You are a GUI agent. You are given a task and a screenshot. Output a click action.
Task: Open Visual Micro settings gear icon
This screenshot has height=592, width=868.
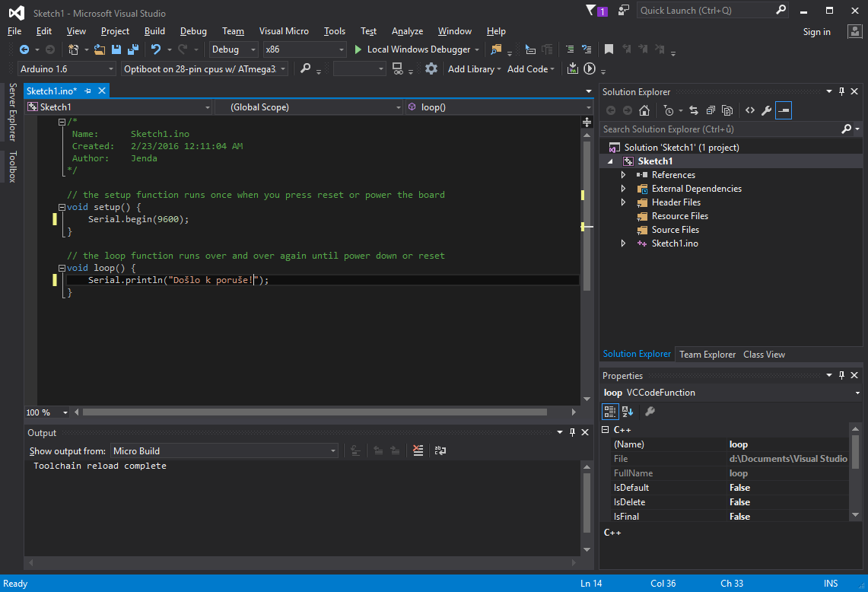[431, 68]
